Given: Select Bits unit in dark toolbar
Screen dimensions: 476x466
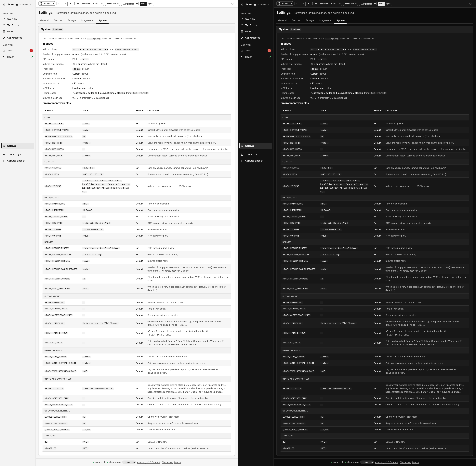Looking at the screenshot, I should (x=381, y=4).
